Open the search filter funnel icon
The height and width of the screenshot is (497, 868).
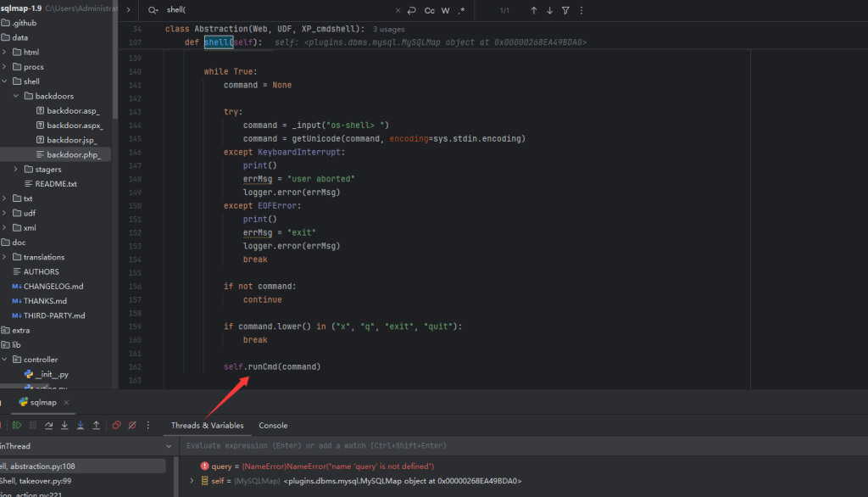click(565, 11)
